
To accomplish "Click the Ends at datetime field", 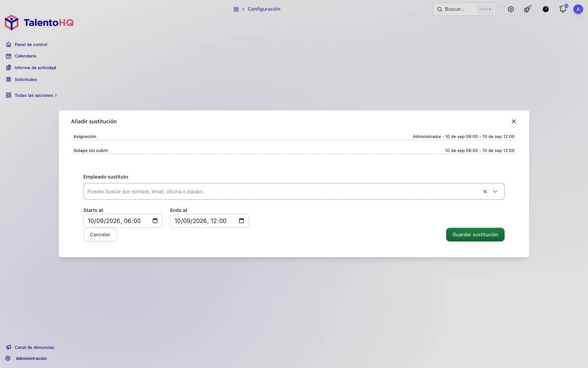I will [209, 221].
